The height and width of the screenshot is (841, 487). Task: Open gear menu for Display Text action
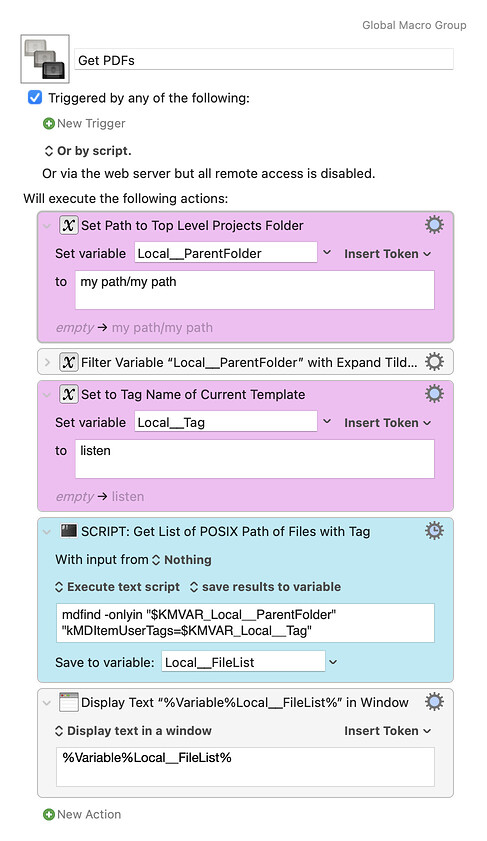pos(434,702)
